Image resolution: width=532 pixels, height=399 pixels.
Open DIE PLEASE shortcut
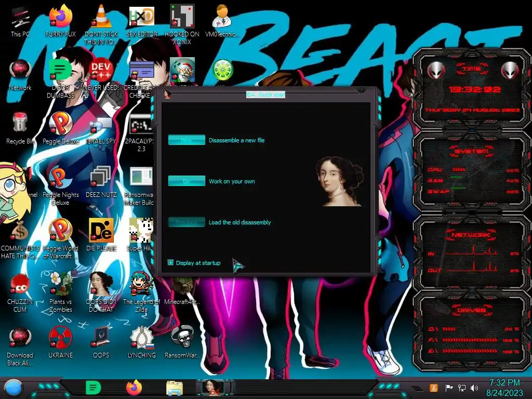tap(101, 235)
